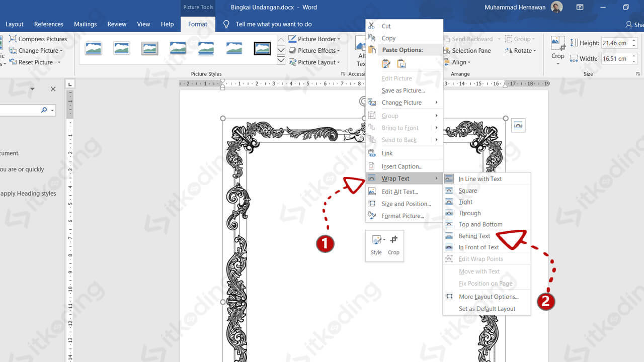This screenshot has width=644, height=362.
Task: Switch to the Review tab
Action: 117,24
